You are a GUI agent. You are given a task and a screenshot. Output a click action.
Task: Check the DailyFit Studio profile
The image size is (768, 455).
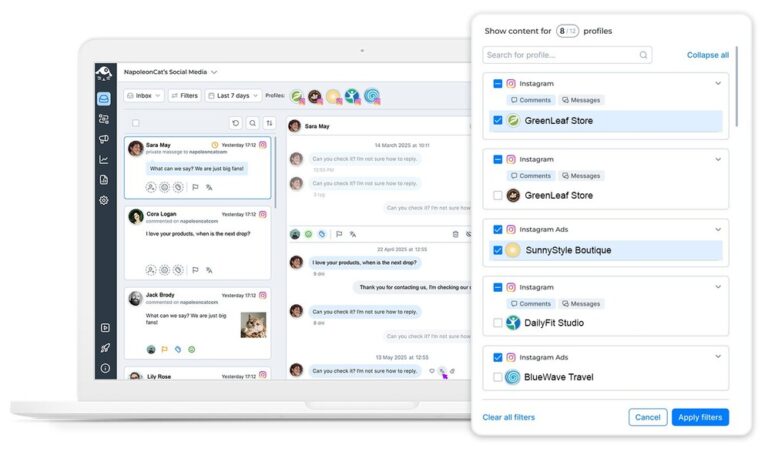tap(498, 323)
